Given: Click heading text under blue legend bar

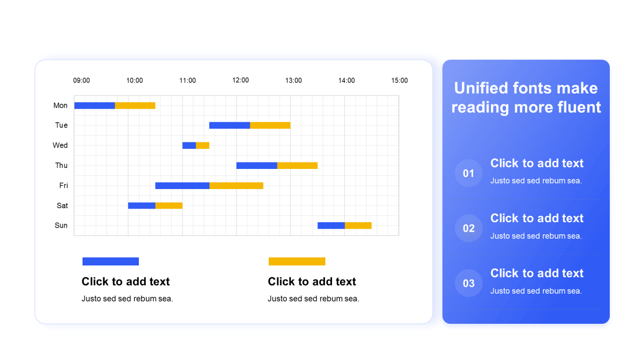Looking at the screenshot, I should [x=126, y=282].
